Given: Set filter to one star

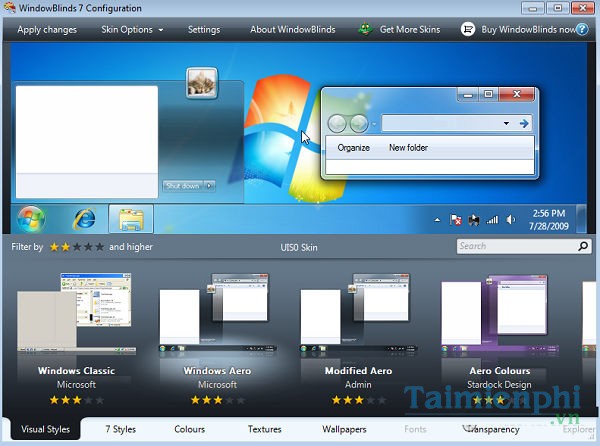Looking at the screenshot, I should 54,247.
